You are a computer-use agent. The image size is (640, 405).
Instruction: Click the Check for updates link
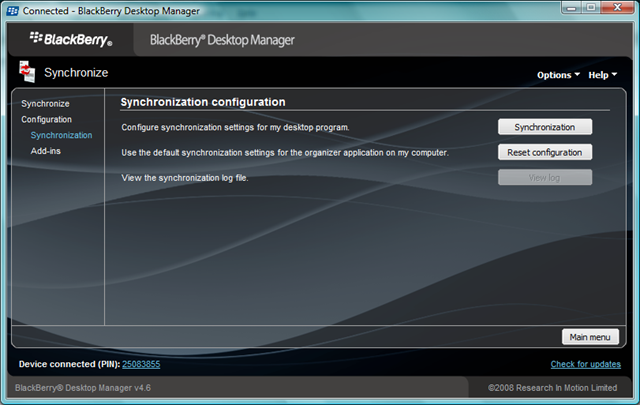pyautogui.click(x=586, y=364)
